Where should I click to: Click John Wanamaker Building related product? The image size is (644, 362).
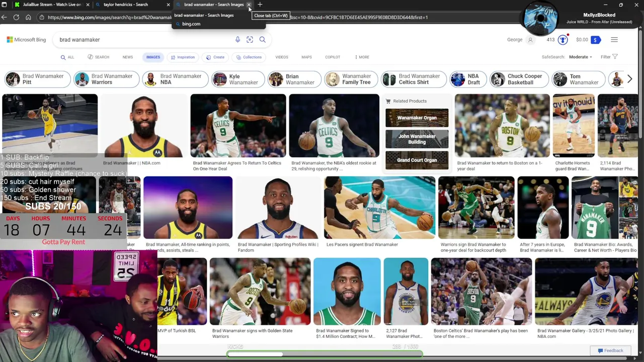(417, 139)
